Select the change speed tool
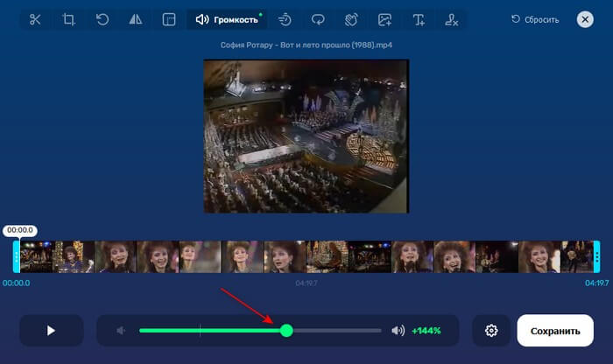The image size is (613, 364). pos(285,19)
